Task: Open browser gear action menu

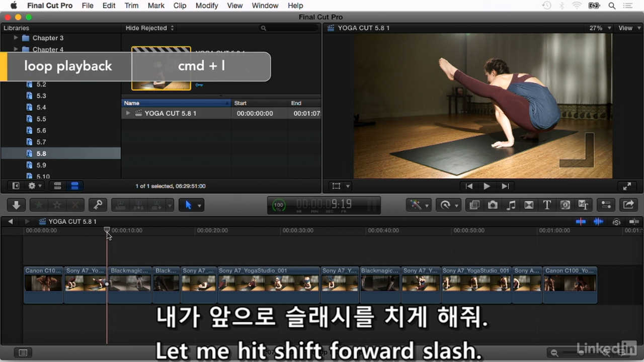Action: pos(35,186)
